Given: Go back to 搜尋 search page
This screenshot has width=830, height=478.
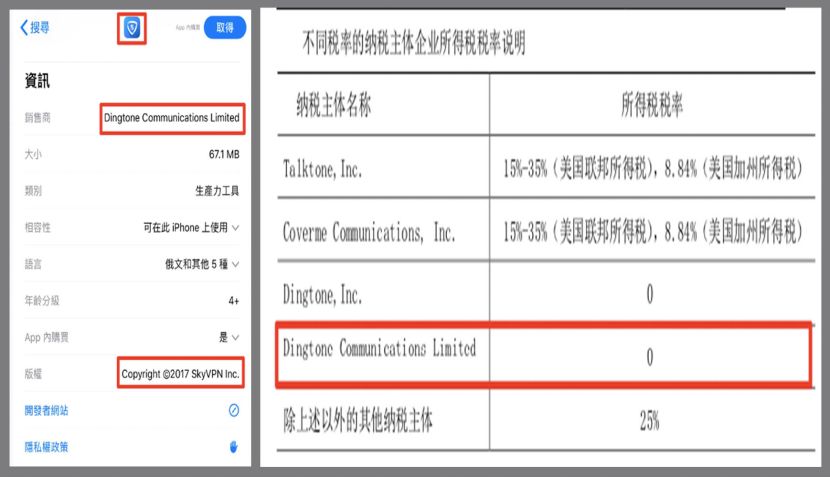Looking at the screenshot, I should click(35, 28).
